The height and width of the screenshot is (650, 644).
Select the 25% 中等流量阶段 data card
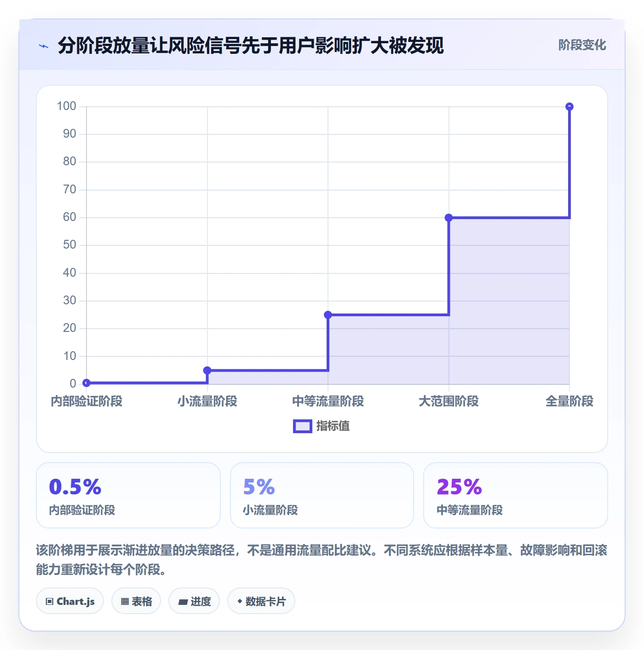coord(516,495)
